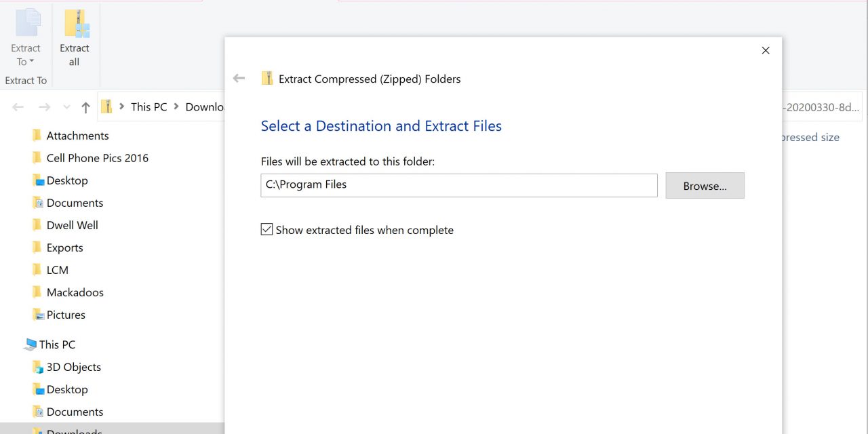Click the This PC computer icon
The width and height of the screenshot is (868, 434).
pos(30,344)
